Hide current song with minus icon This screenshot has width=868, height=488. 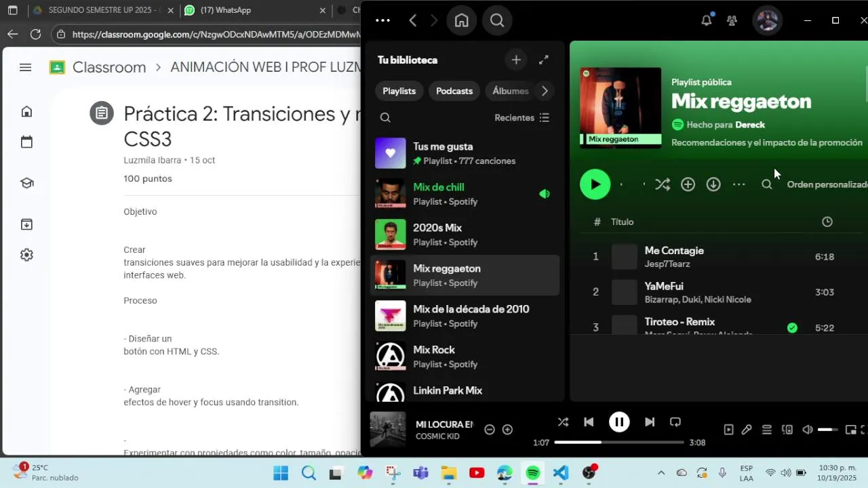pos(490,430)
